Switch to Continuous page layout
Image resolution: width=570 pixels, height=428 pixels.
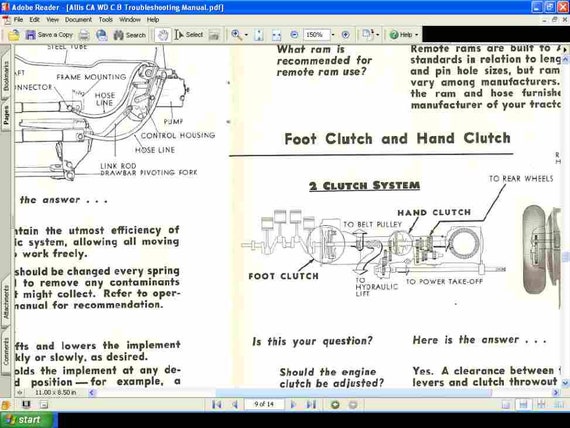point(523,404)
